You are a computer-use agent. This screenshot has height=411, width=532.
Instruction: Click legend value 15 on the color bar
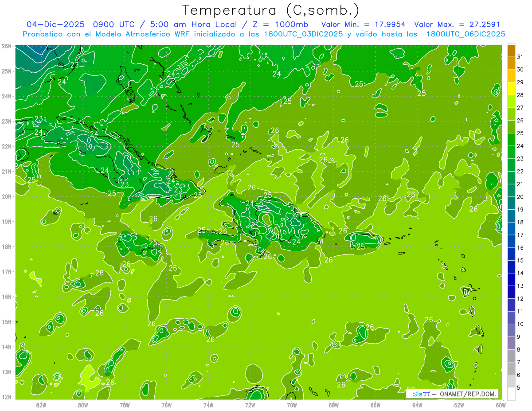(520, 260)
